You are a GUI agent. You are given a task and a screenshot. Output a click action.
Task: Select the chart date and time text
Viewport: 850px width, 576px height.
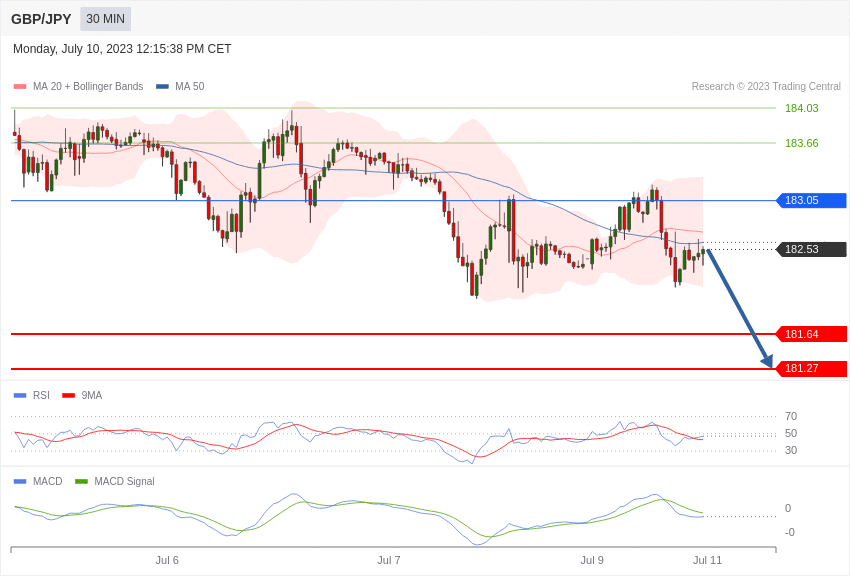pos(122,49)
